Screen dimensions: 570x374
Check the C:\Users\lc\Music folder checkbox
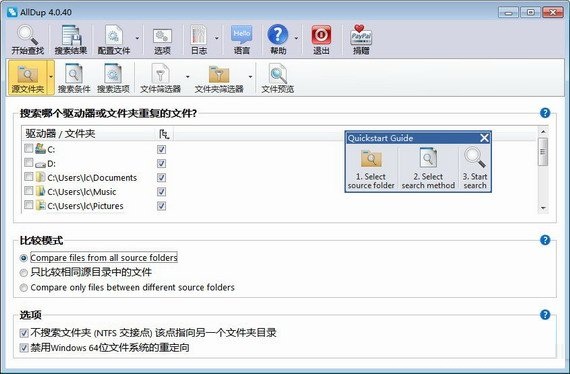(x=28, y=190)
